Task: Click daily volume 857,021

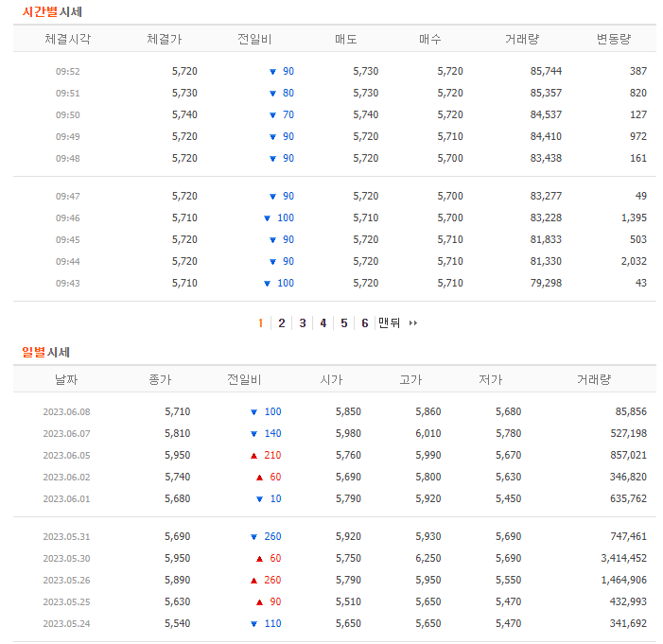Action: pos(628,455)
